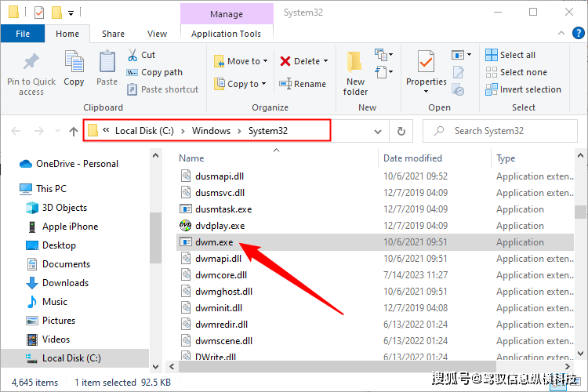Viewport: 588px width, 392px height.
Task: Select OneDrive - Personal in sidebar
Action: 69,164
